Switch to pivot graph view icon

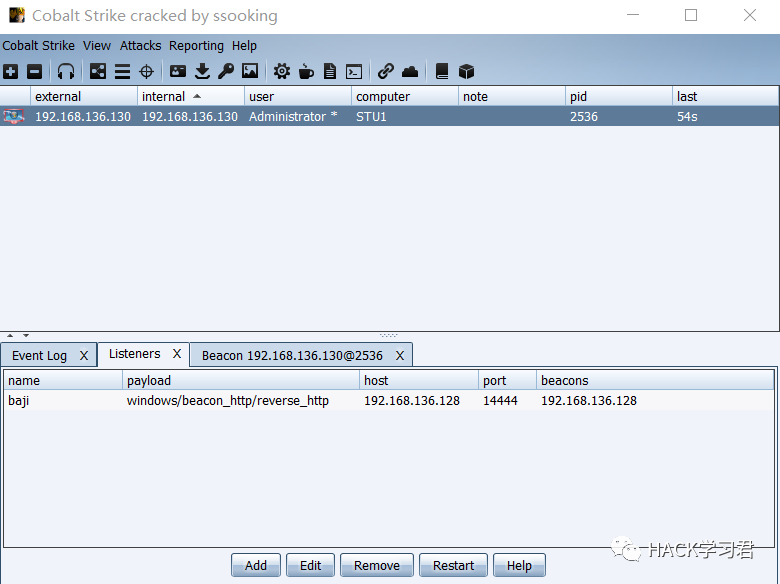click(x=98, y=72)
